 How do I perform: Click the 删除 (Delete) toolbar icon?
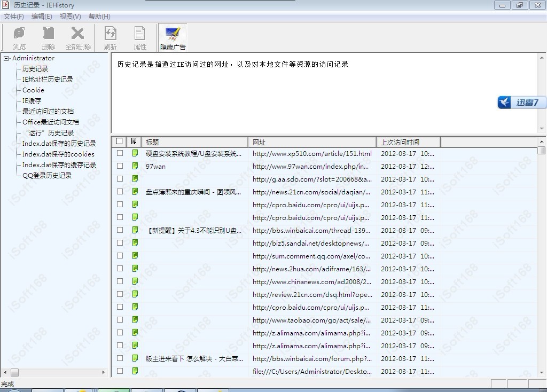48,37
